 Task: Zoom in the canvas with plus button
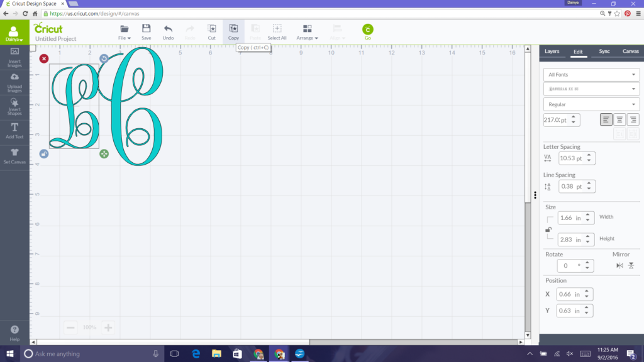pos(108,327)
